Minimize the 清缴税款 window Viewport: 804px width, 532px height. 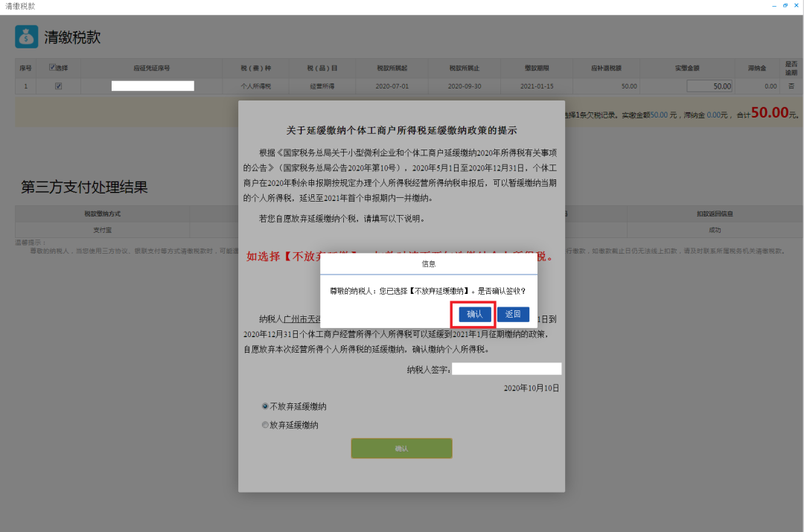(x=774, y=6)
